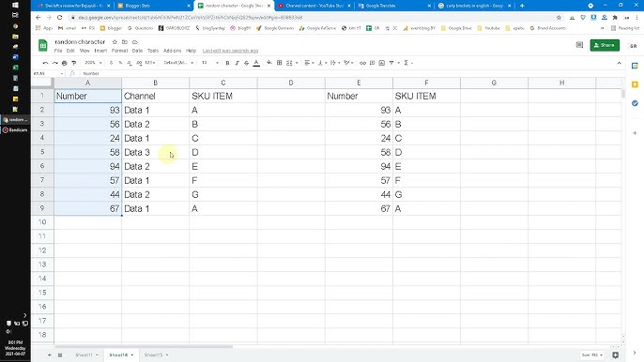644x362 pixels.
Task: Open the Merge cells dropdown
Action: [x=292, y=63]
